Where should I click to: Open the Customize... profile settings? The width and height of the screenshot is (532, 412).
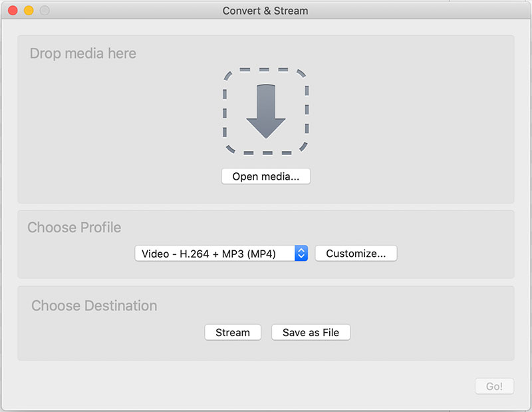pos(356,254)
